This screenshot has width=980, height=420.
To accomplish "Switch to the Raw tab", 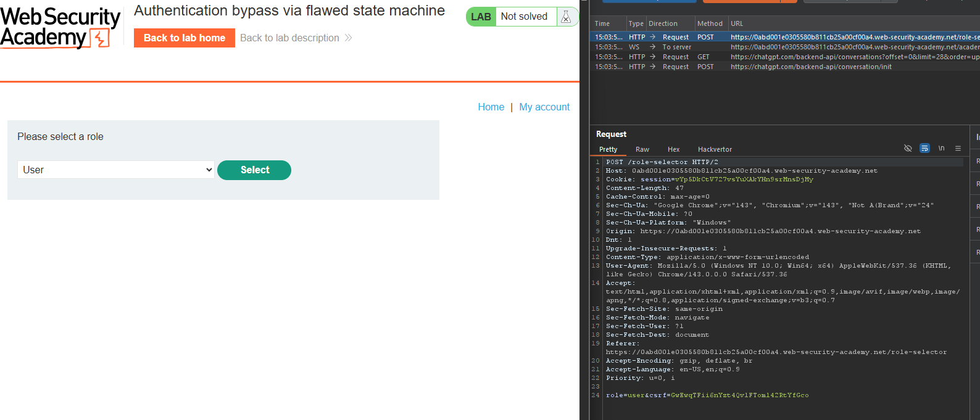I will coord(642,149).
